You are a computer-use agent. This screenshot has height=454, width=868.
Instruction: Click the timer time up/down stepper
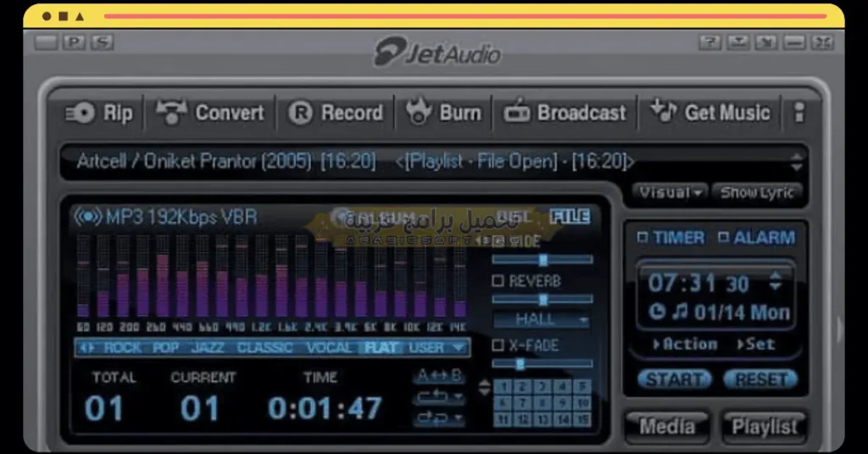pos(775,281)
